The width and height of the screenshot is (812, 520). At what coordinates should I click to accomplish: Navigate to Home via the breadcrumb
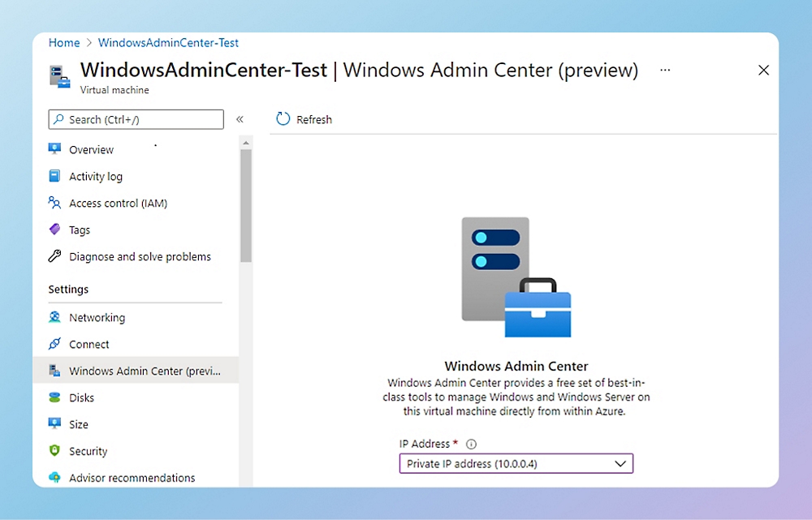point(64,42)
